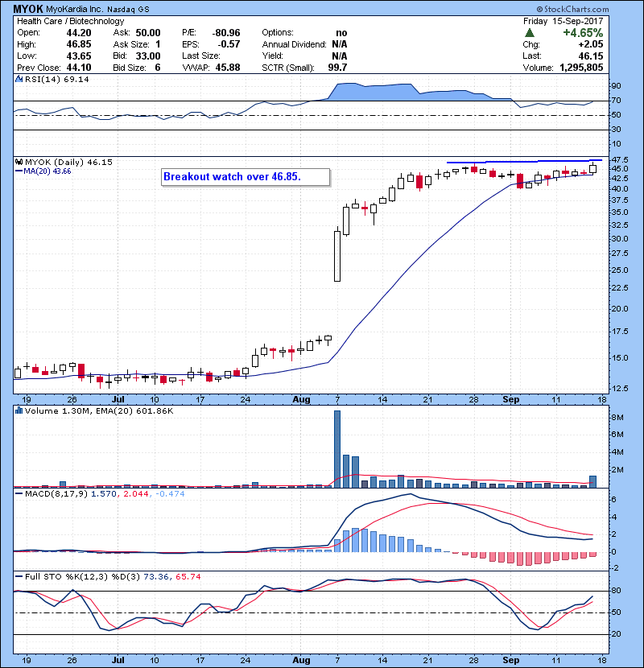Click the Breakout watch over 46.85 annotation

coord(246,177)
